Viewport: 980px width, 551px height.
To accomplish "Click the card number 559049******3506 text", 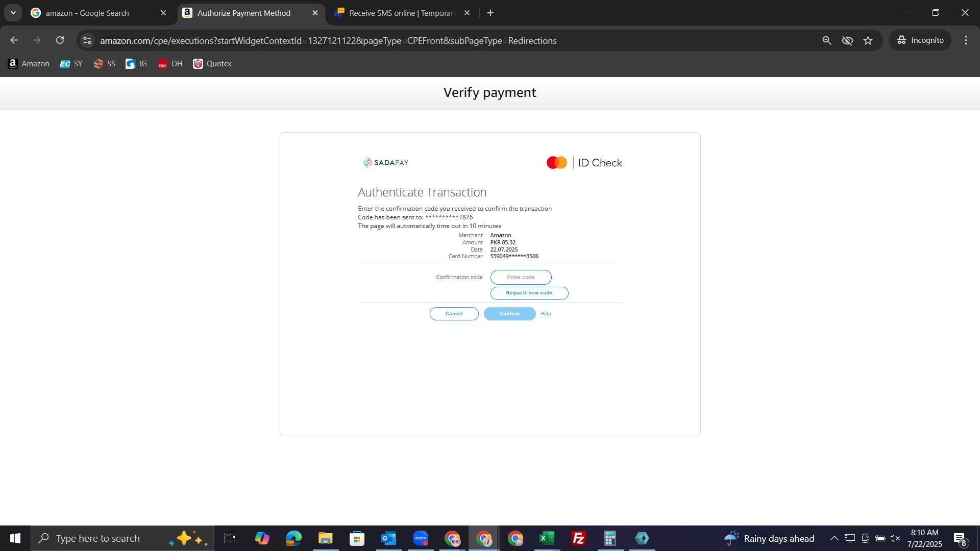I will coord(514,256).
